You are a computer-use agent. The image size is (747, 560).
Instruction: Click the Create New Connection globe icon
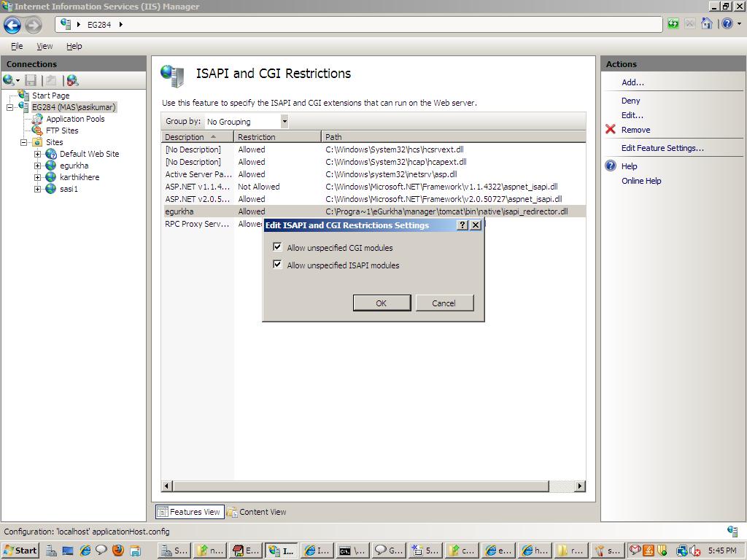pos(9,80)
